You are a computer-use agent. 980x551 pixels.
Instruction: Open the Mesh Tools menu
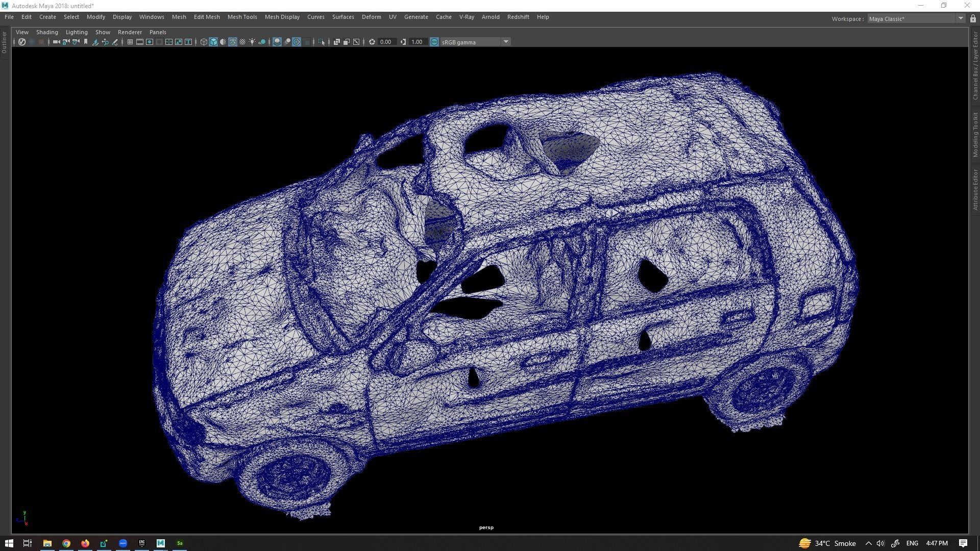pyautogui.click(x=242, y=17)
